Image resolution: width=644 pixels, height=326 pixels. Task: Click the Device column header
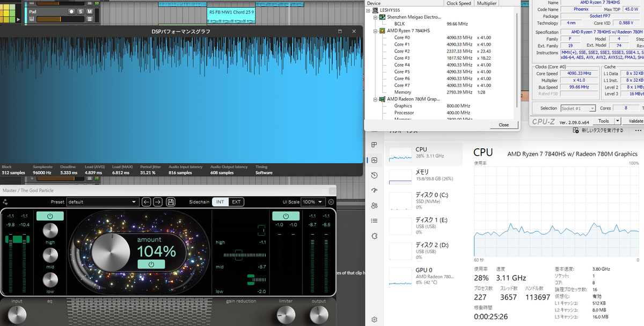tap(404, 3)
